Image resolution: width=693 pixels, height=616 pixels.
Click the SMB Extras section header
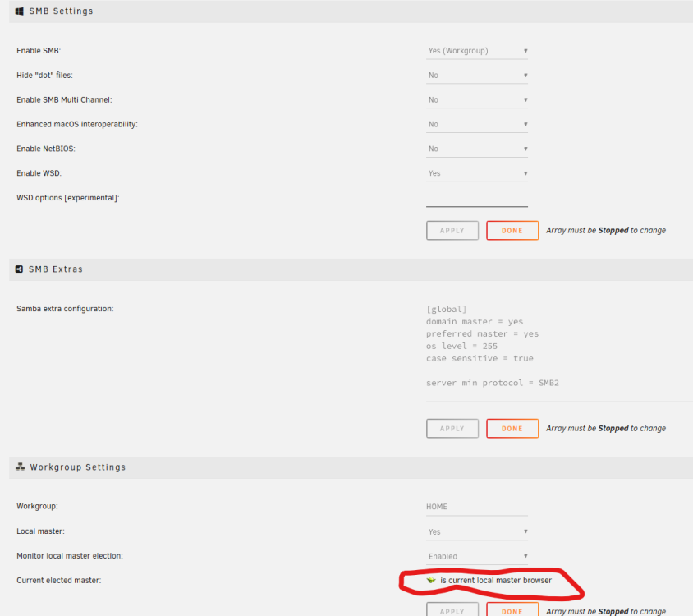[x=351, y=269]
